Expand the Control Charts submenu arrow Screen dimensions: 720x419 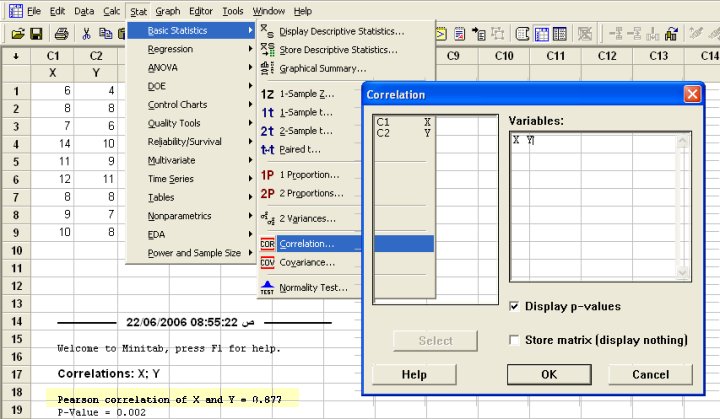[x=250, y=104]
